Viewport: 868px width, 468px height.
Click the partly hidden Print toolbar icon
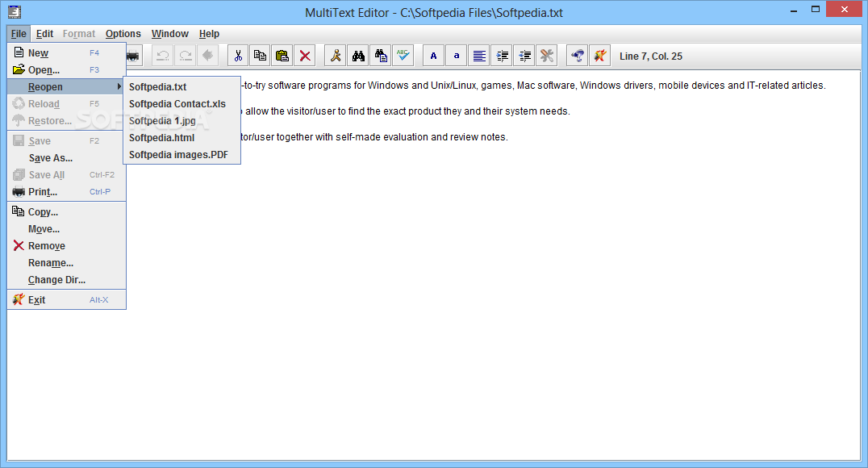coord(135,56)
